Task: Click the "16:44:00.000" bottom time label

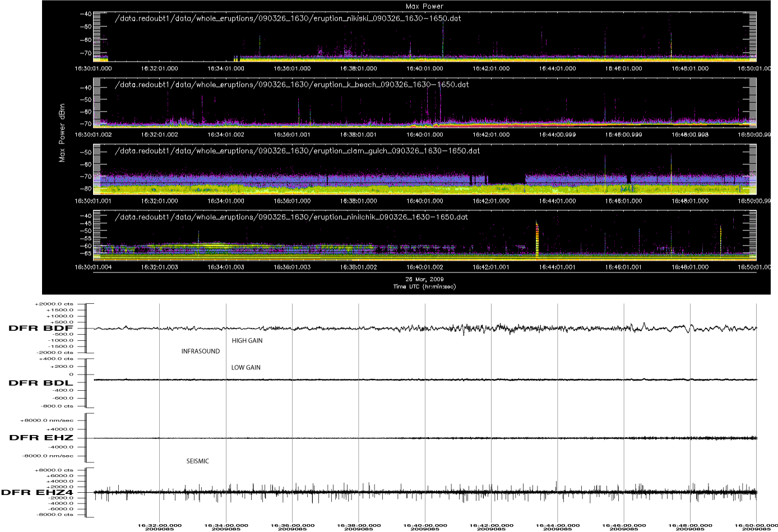Action: [557, 525]
